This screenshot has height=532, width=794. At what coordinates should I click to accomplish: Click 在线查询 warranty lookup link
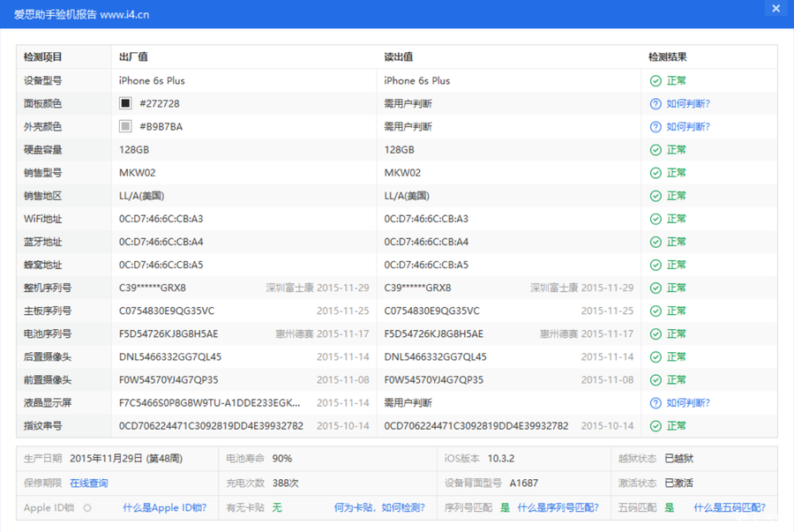tap(88, 483)
